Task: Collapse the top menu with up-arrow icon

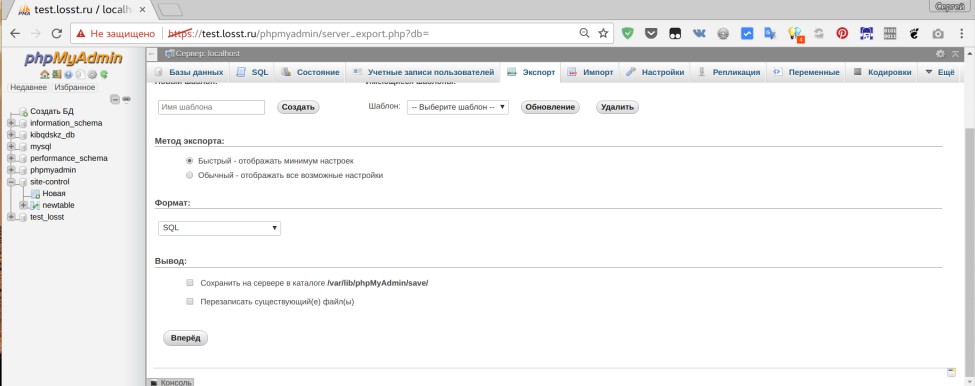Action: pyautogui.click(x=955, y=54)
